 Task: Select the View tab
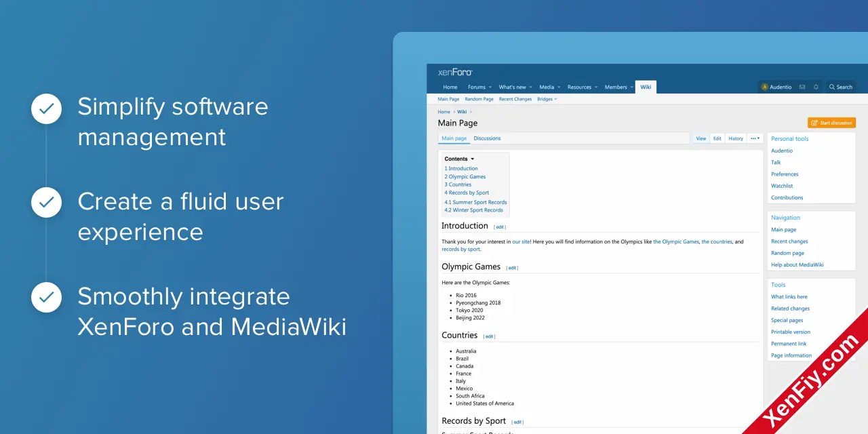701,138
